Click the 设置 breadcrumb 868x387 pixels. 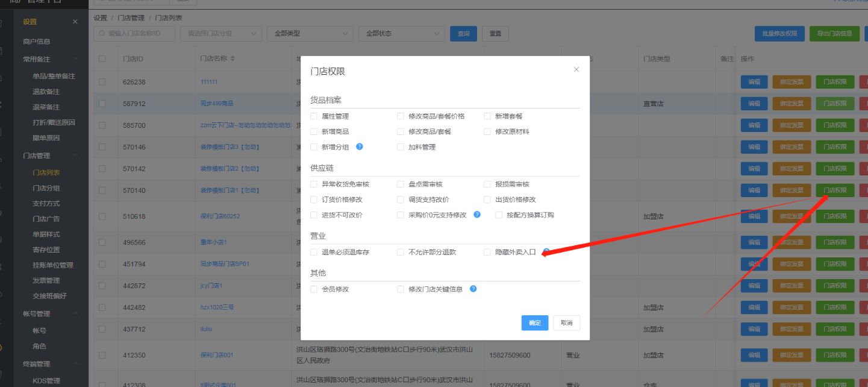(x=100, y=18)
